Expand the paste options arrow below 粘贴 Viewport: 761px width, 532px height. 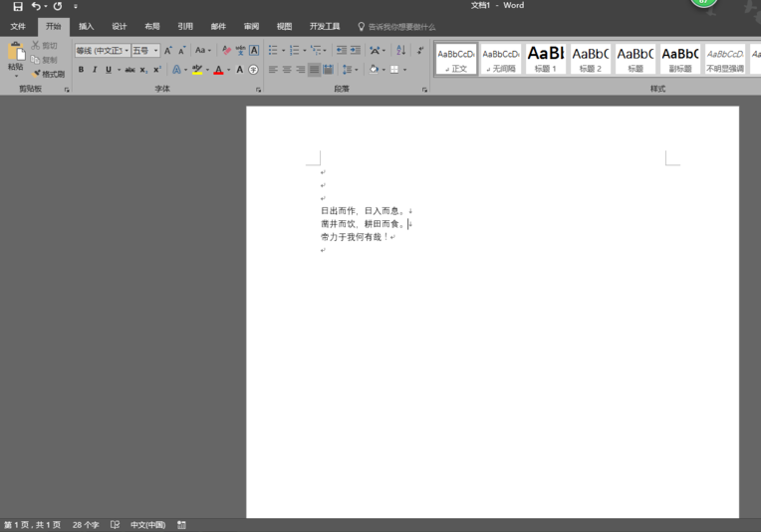(16, 76)
